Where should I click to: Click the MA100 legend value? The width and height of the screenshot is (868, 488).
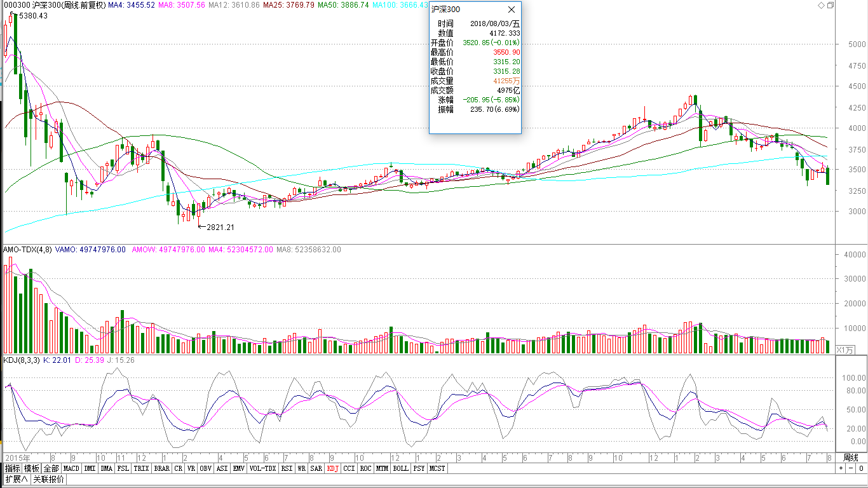400,5
